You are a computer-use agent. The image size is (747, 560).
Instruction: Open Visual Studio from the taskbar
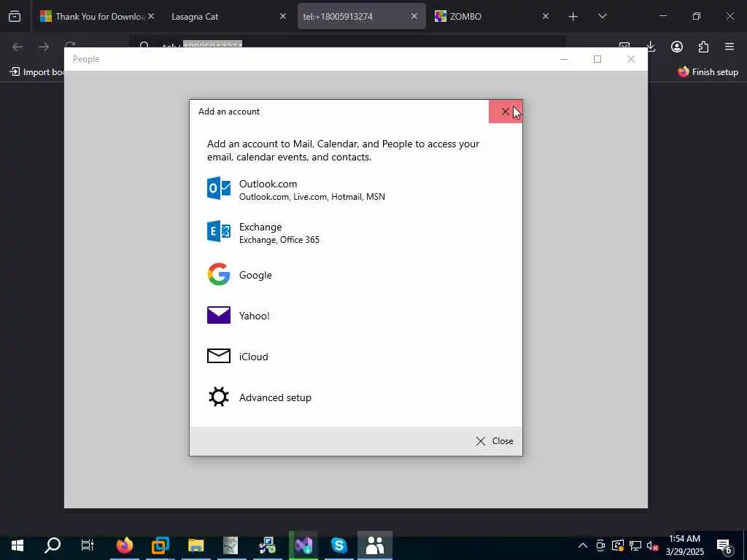[x=303, y=545]
